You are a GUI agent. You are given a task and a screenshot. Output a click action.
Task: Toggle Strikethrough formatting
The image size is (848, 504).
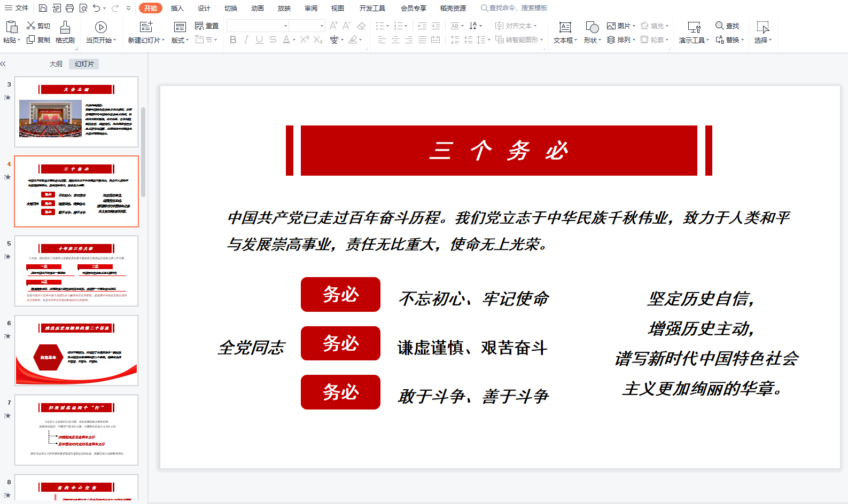point(273,40)
